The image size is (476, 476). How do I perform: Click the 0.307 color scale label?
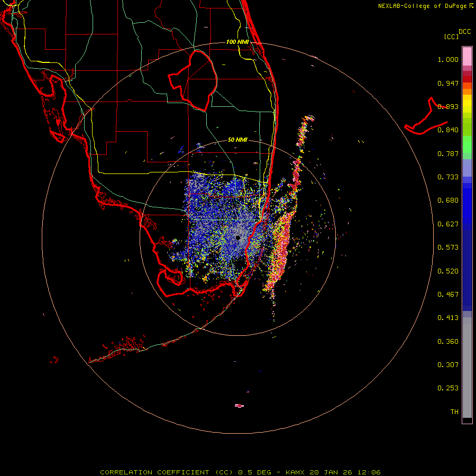coord(448,365)
